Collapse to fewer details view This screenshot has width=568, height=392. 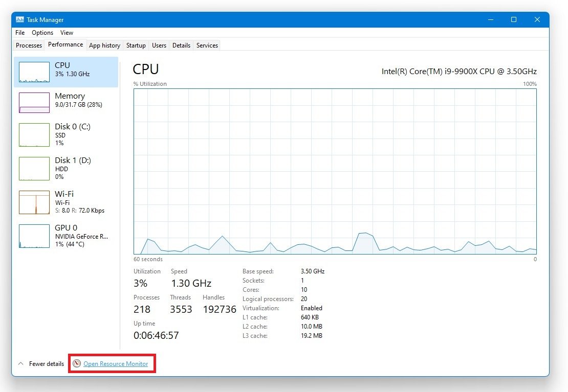(x=46, y=363)
